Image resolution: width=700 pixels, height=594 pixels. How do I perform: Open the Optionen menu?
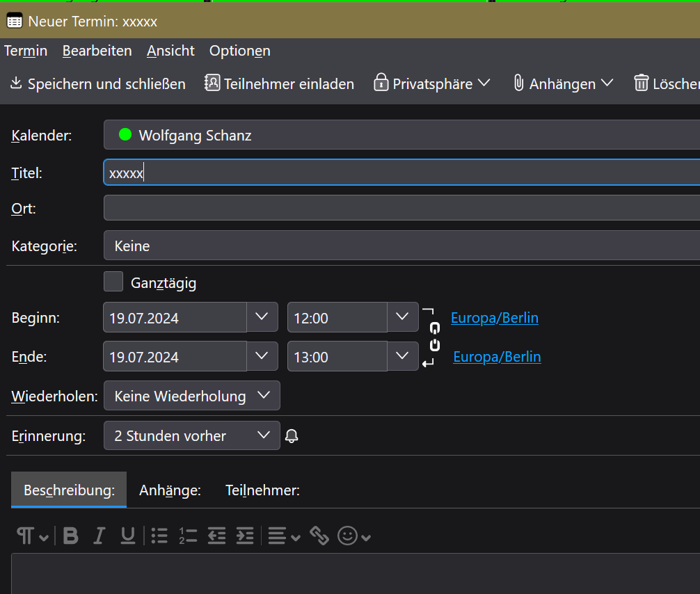point(239,51)
